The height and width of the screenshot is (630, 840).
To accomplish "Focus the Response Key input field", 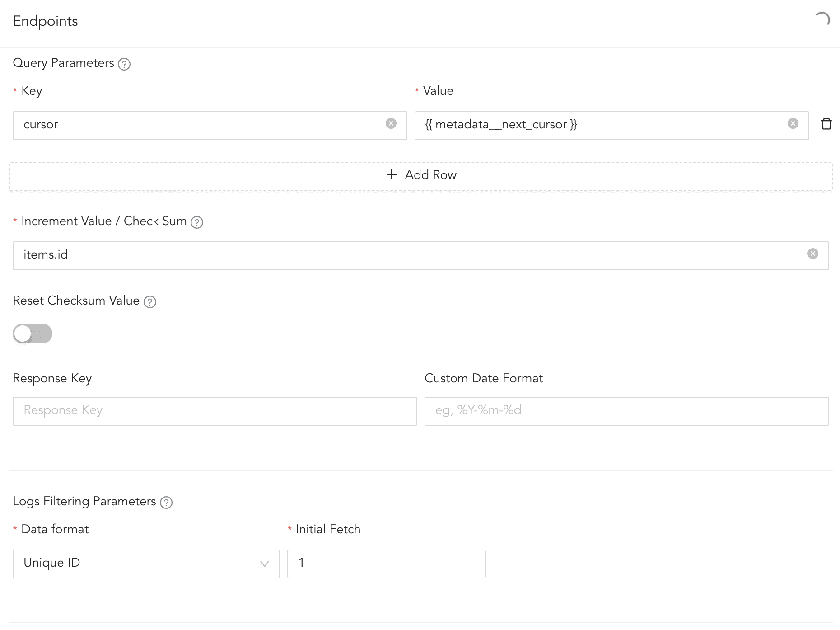I will tap(215, 411).
